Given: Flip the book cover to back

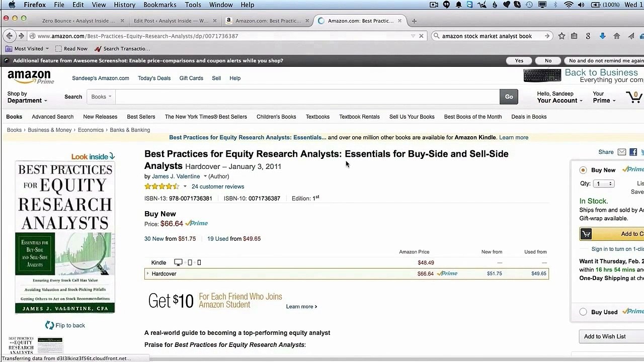Looking at the screenshot, I should coord(65,325).
